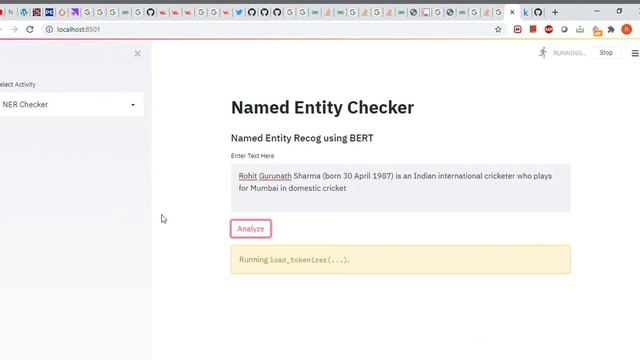This screenshot has width=640, height=360.
Task: Click the Analyze button
Action: 251,229
